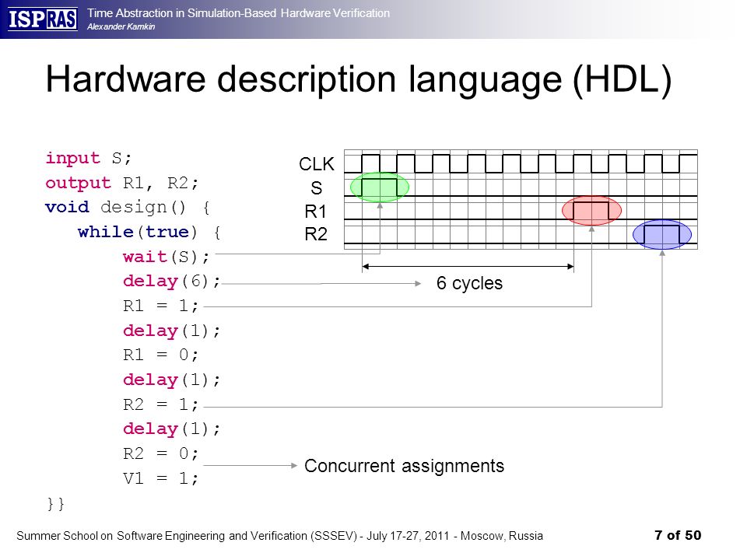
Task: Click the page counter '7 of 50'
Action: click(x=678, y=535)
